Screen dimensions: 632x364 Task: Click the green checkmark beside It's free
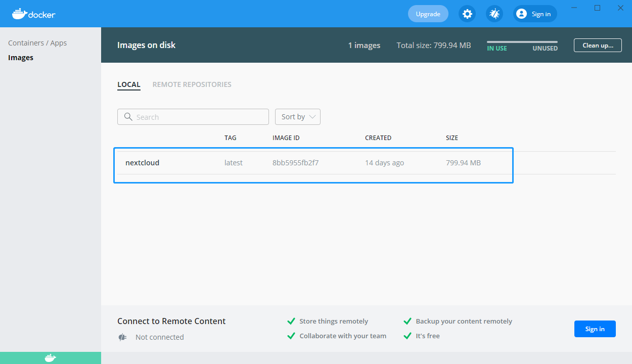[x=408, y=335]
